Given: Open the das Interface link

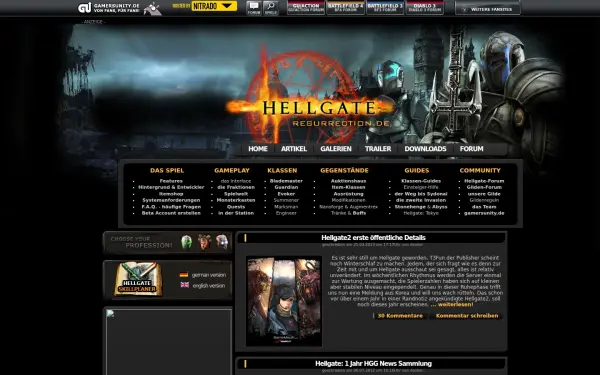Looking at the screenshot, I should coord(236,181).
